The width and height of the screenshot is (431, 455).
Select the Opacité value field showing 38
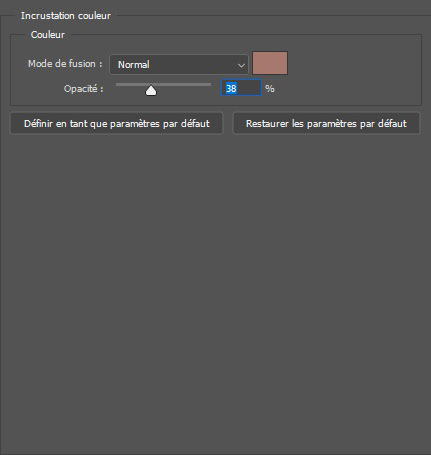coord(241,88)
